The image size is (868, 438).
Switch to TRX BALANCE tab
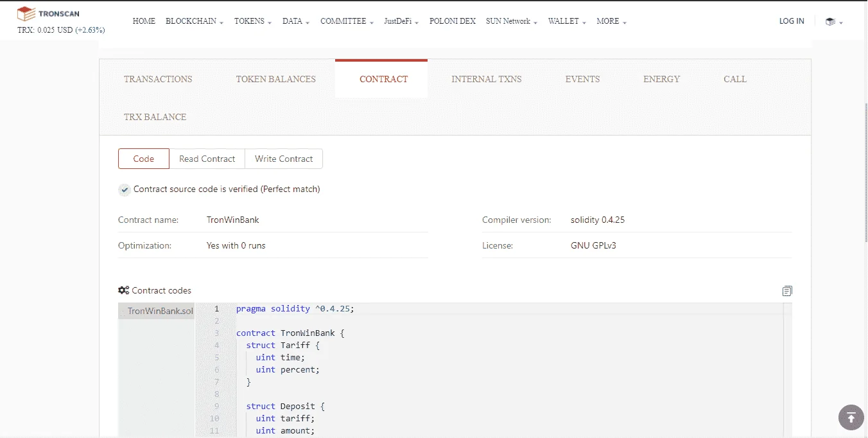[155, 117]
